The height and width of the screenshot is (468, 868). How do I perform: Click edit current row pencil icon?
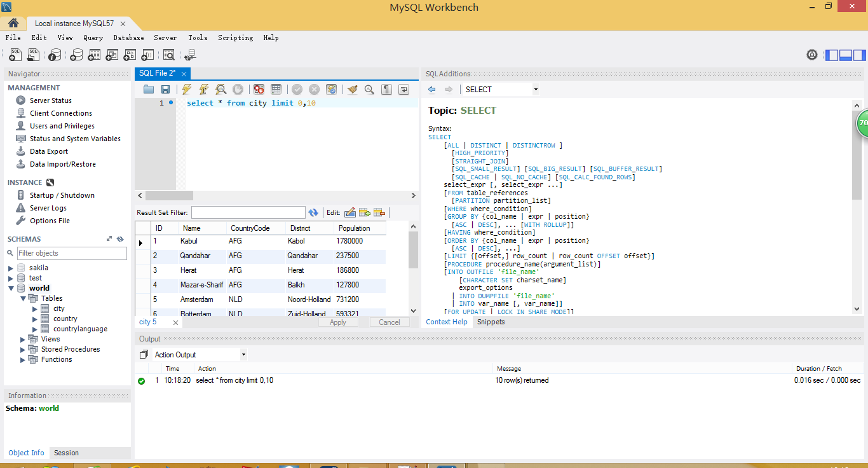pos(350,212)
